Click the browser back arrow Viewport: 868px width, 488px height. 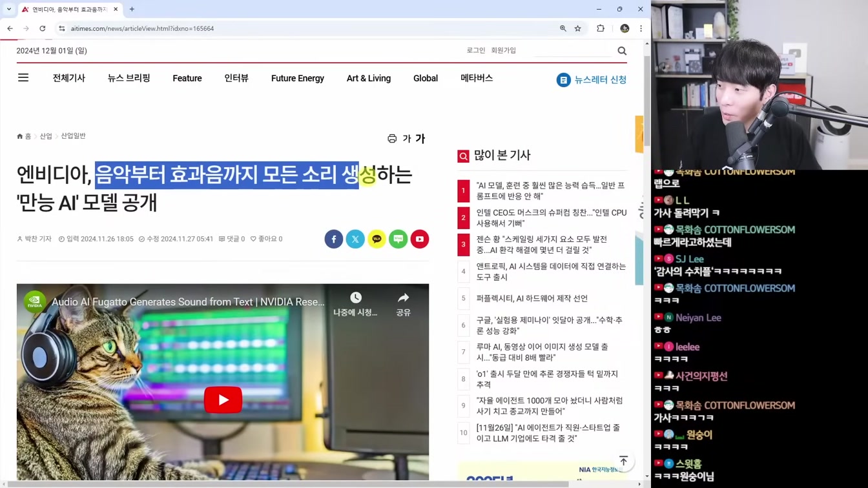10,28
